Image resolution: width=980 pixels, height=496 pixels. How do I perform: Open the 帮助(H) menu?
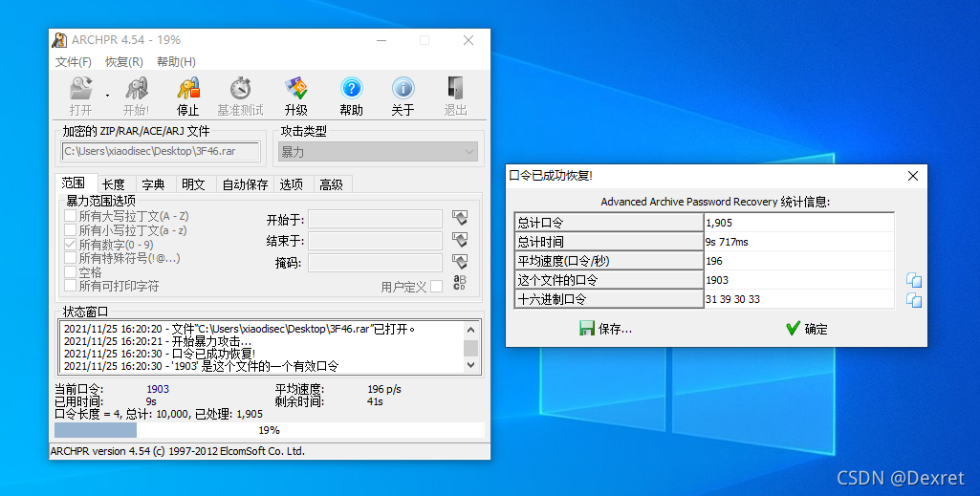pyautogui.click(x=176, y=62)
